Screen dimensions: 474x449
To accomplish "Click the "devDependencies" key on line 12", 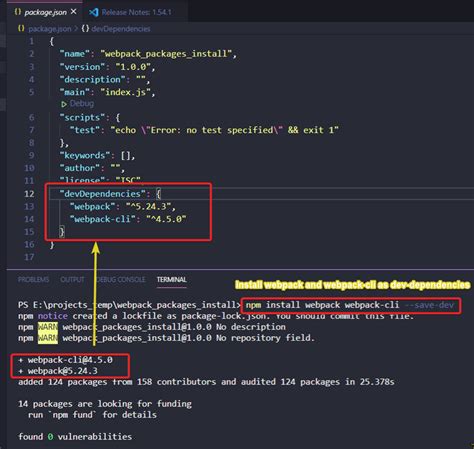I will click(103, 194).
